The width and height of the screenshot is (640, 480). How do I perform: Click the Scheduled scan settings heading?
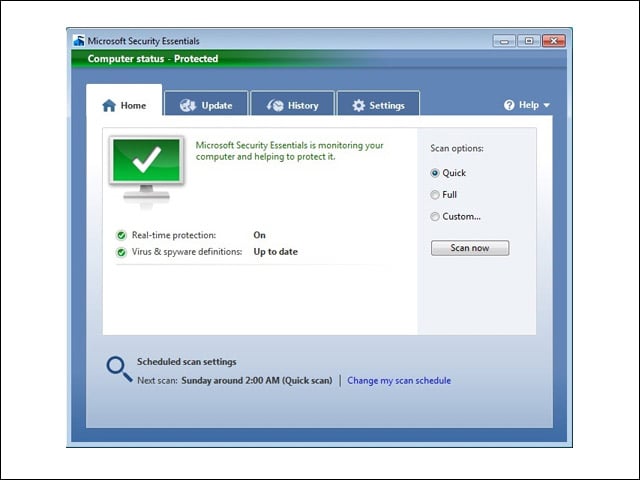pos(187,362)
